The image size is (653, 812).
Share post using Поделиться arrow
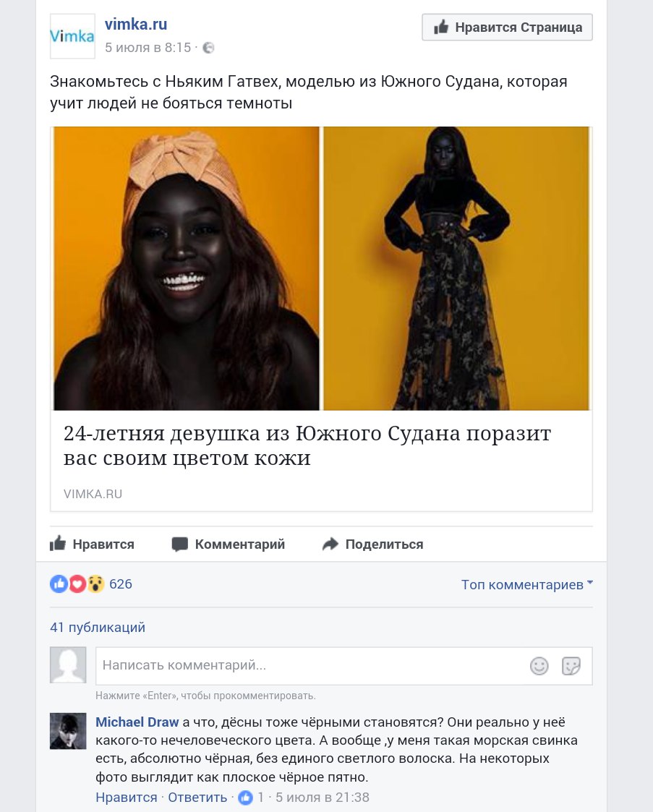pyautogui.click(x=373, y=544)
